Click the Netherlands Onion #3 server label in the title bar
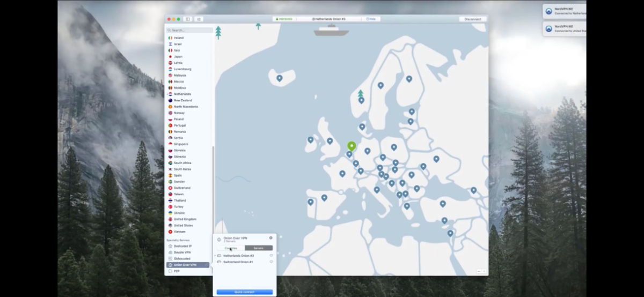Viewport: 644px width, 297px height. coord(329,19)
